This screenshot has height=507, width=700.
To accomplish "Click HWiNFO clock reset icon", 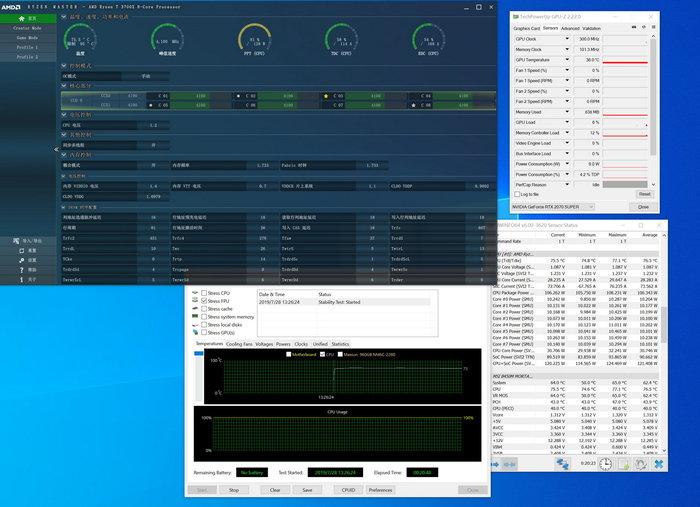I will click(605, 464).
